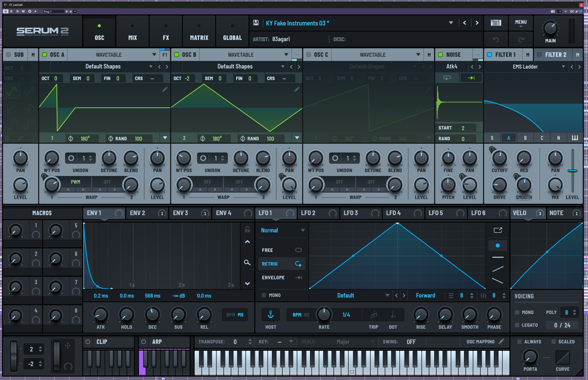Open OSC A WAVETABLE type dropdown
The image size is (588, 380).
[154, 55]
